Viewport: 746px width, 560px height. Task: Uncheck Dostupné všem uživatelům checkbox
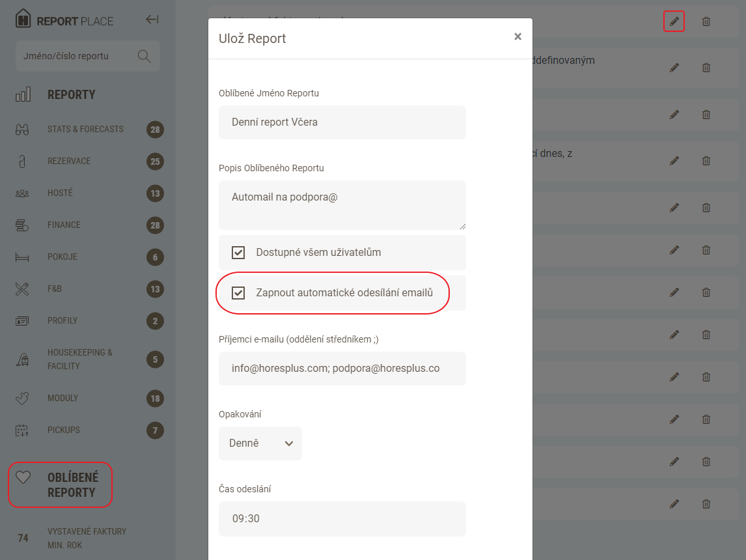coord(238,253)
